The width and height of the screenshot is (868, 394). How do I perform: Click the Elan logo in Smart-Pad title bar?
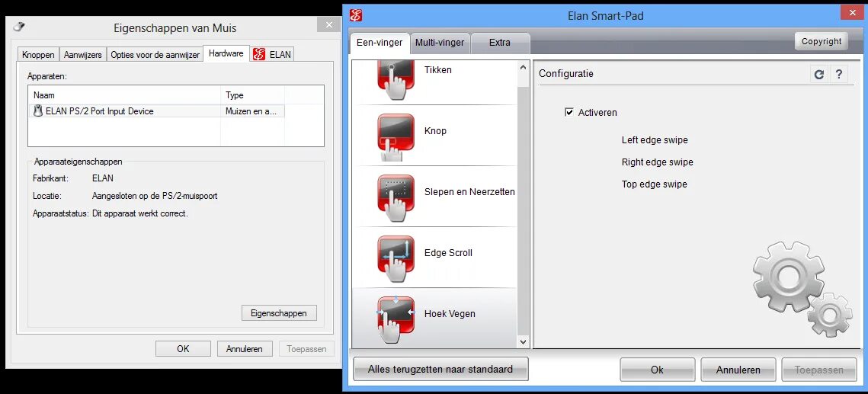357,16
